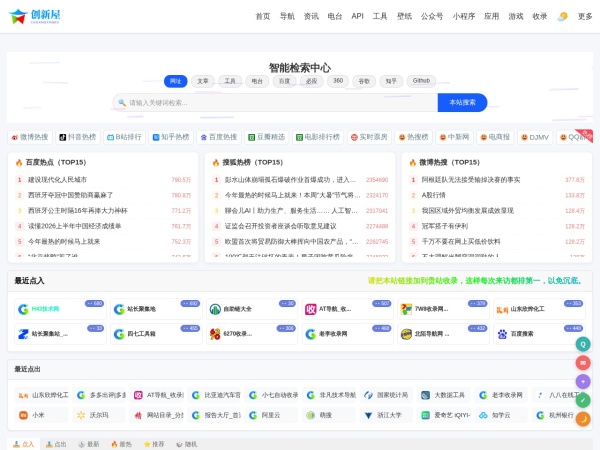Open the 6270收录 site card

(x=252, y=334)
